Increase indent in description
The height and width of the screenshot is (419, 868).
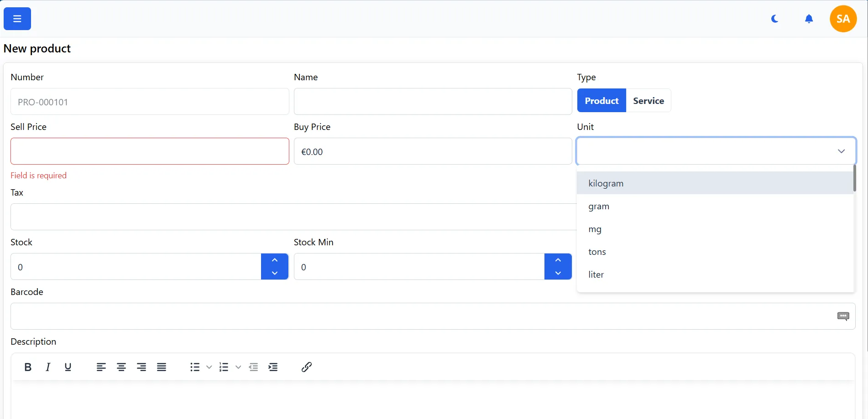point(273,367)
